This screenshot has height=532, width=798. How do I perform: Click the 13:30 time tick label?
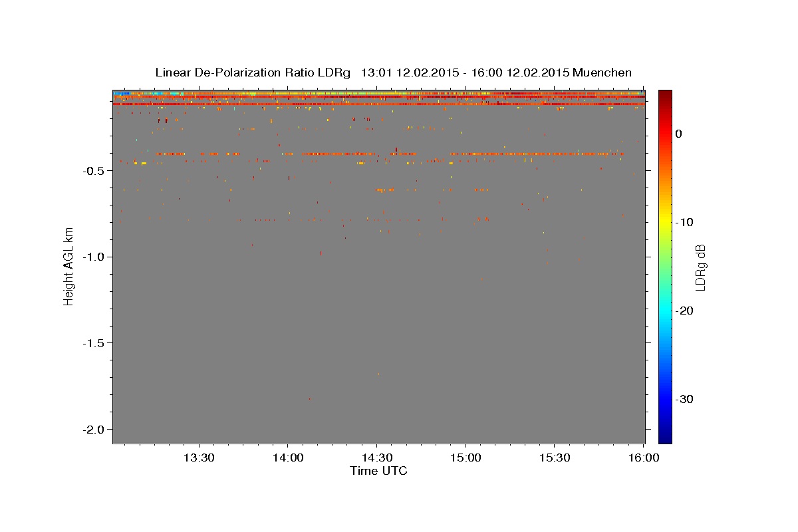(x=198, y=458)
